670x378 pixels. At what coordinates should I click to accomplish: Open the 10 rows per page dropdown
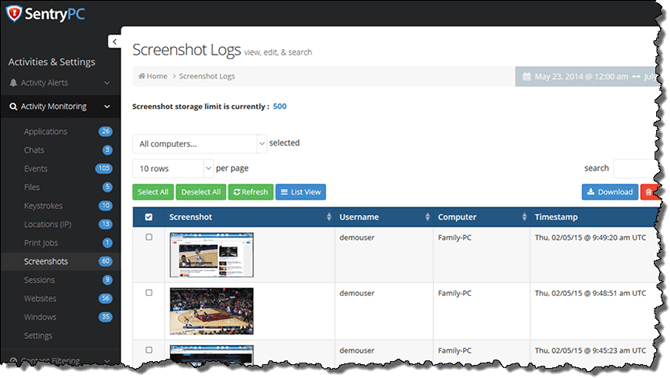click(x=173, y=168)
